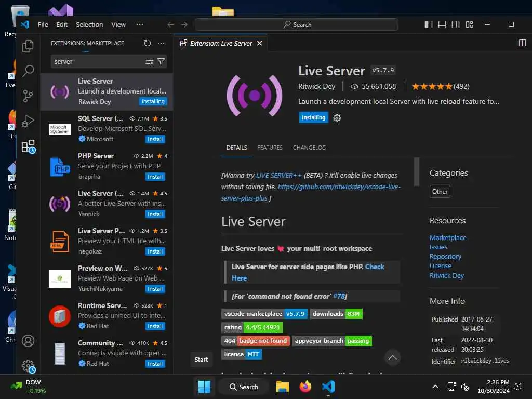Select Live Server in the extensions list
Viewport: 532px width, 399px height.
point(107,91)
